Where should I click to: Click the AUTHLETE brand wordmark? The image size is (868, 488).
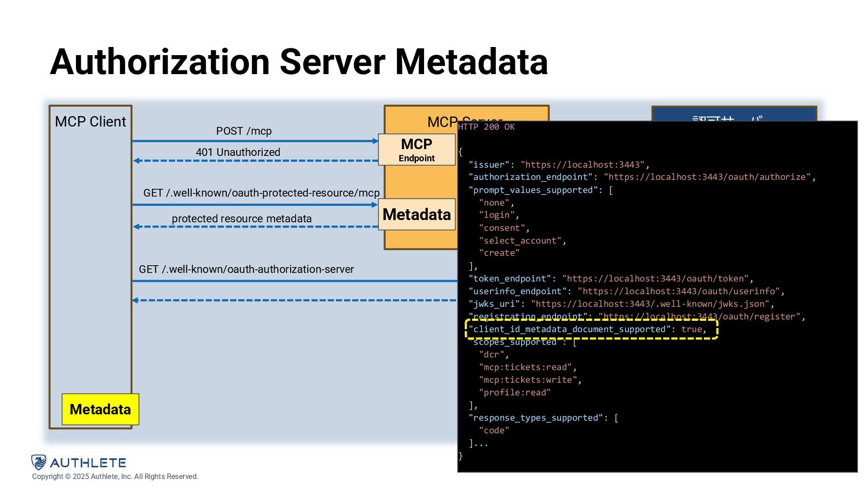88,463
